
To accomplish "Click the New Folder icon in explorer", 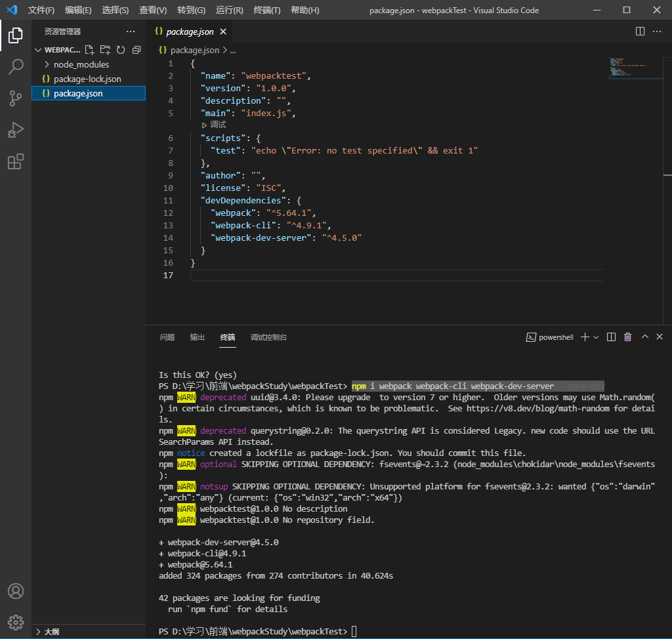I will [x=105, y=50].
